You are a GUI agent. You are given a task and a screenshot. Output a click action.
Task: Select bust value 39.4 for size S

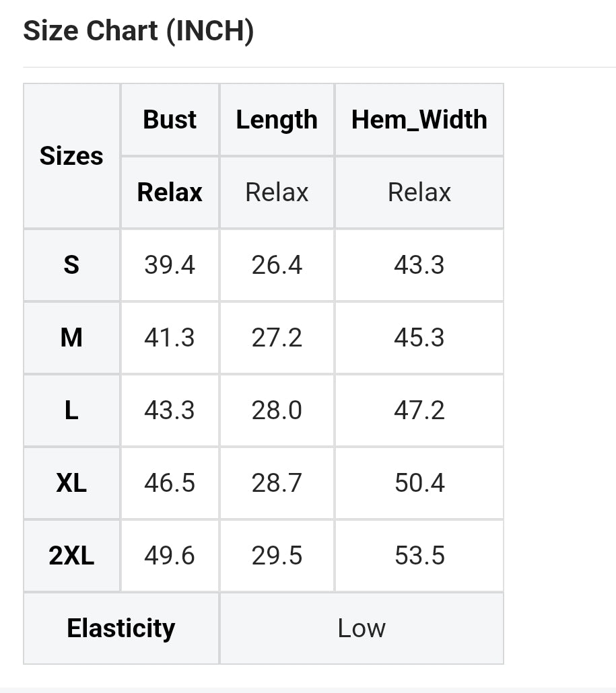click(170, 265)
